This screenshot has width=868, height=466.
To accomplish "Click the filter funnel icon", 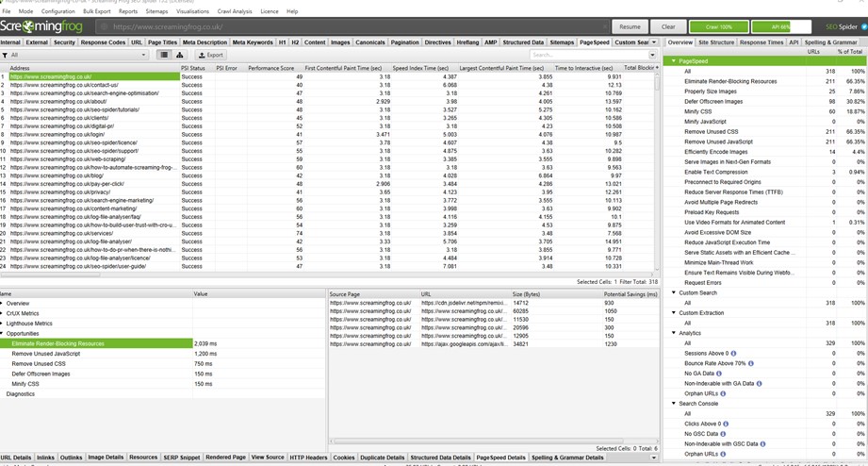I will [5, 56].
